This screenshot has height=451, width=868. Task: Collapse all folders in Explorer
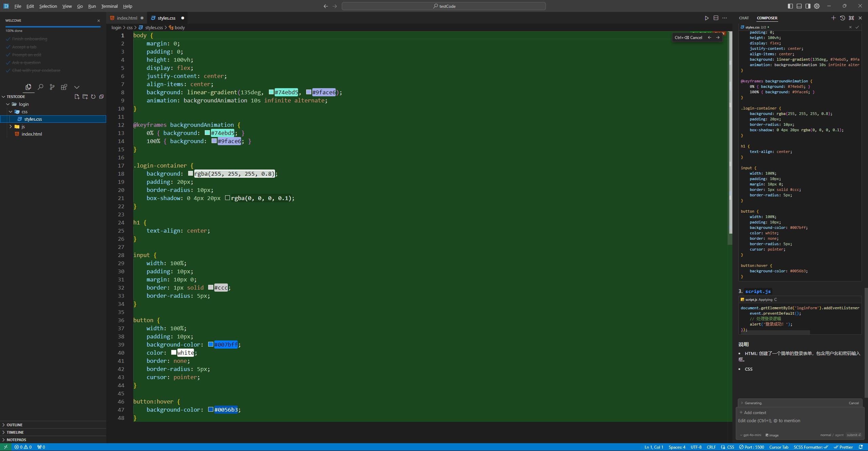pos(101,97)
